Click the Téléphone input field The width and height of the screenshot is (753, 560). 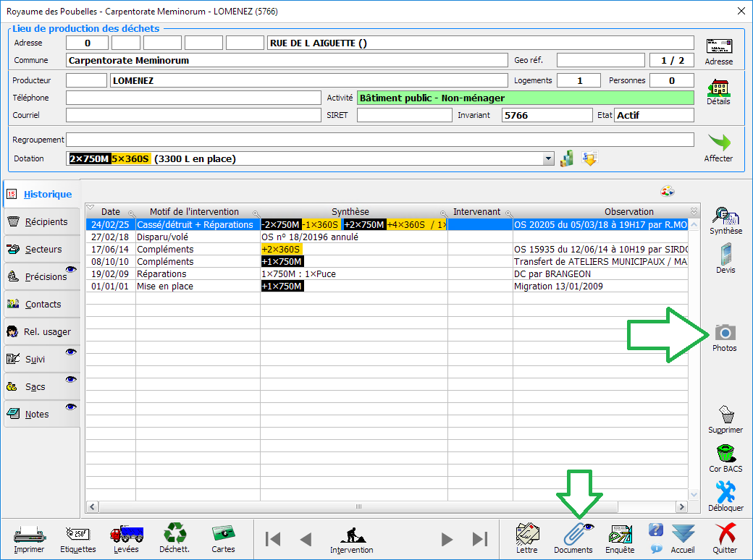tap(193, 98)
